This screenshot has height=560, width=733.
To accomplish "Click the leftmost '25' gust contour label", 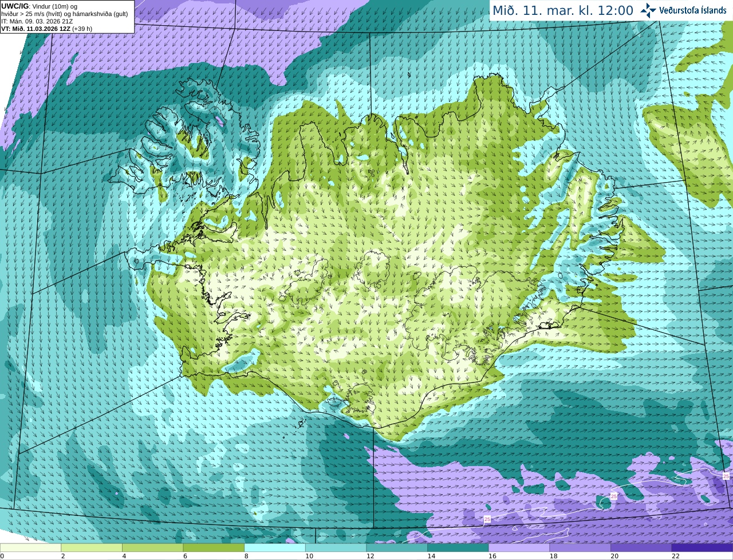I will pyautogui.click(x=487, y=519).
